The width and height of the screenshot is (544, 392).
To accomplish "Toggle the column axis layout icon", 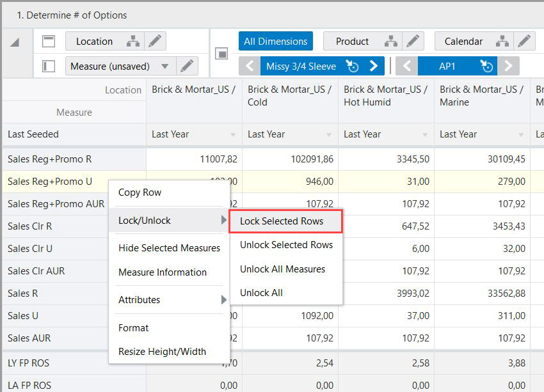I will [x=49, y=41].
